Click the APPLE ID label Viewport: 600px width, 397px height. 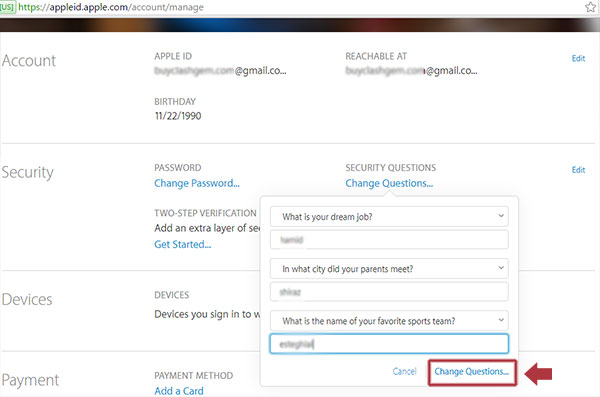tap(173, 56)
